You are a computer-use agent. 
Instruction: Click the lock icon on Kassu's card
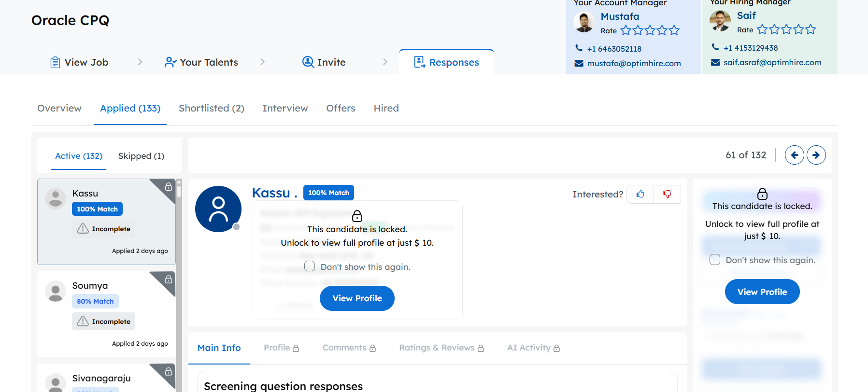click(x=169, y=187)
